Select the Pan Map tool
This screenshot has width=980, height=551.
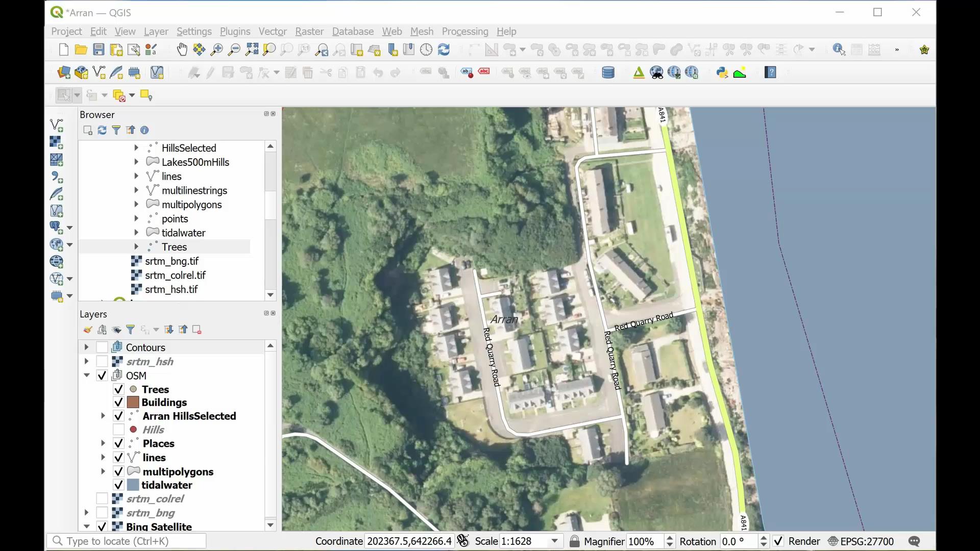(x=182, y=49)
